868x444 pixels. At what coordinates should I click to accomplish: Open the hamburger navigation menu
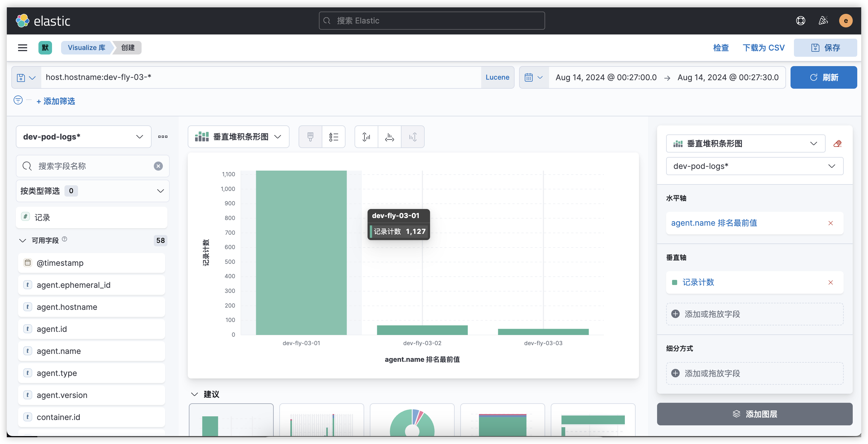click(23, 47)
